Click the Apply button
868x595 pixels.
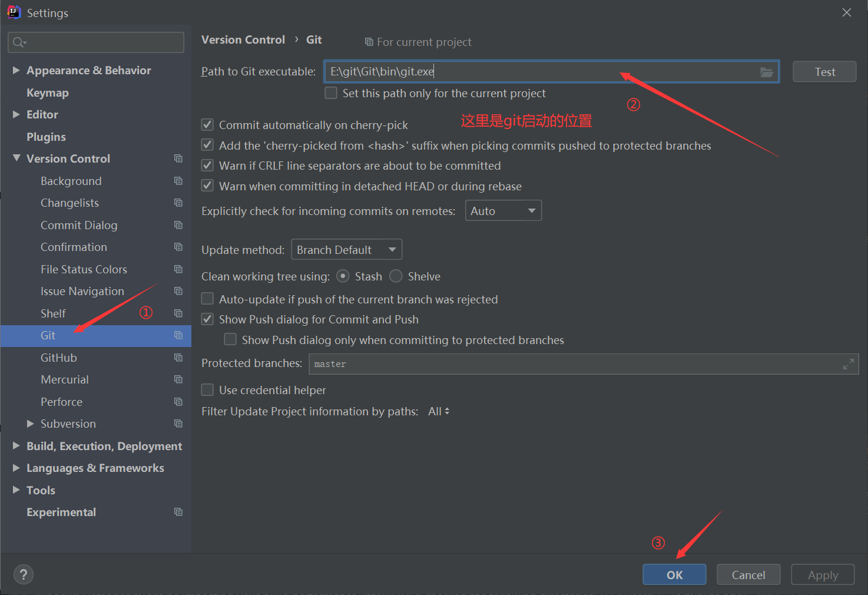tap(823, 575)
